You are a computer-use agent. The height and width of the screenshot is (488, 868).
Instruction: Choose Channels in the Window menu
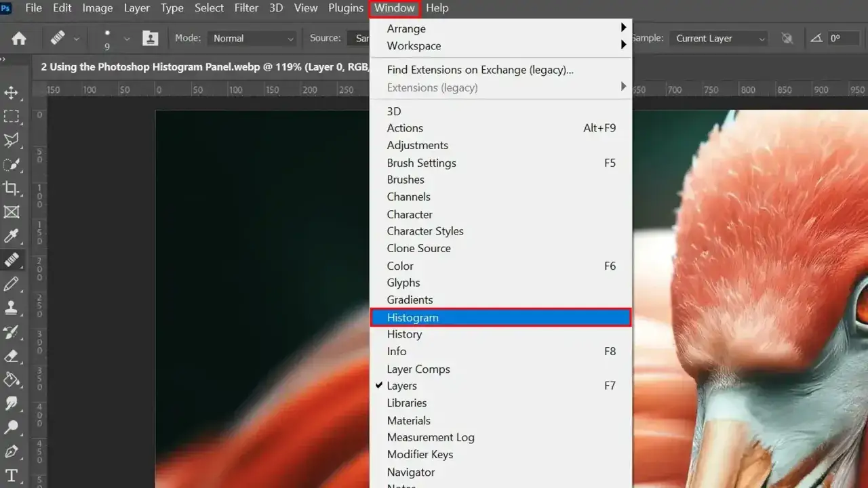point(501,197)
